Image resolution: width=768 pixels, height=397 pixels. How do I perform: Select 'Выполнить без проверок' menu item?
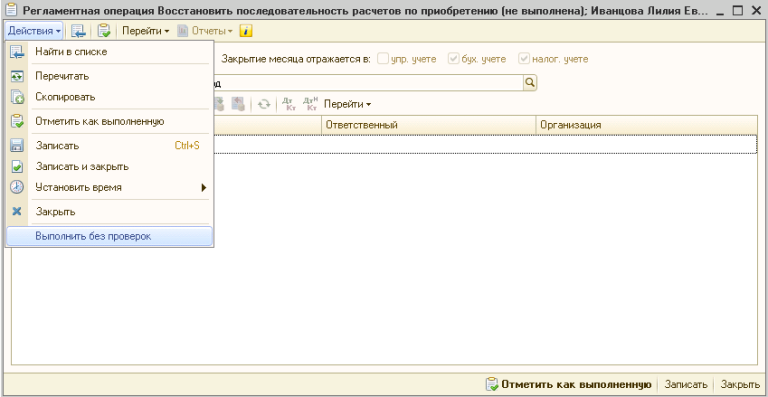point(110,236)
